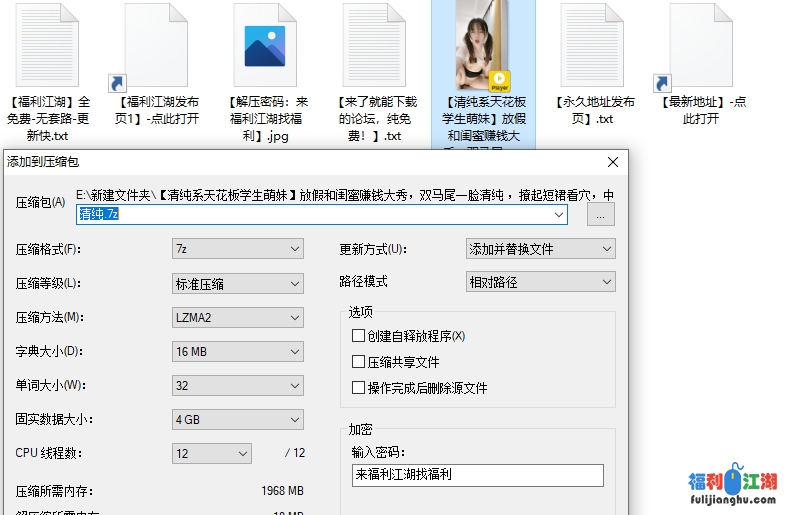Image resolution: width=788 pixels, height=515 pixels.
Task: Open the 压缩格式 dropdown showing 7z
Action: (x=238, y=249)
